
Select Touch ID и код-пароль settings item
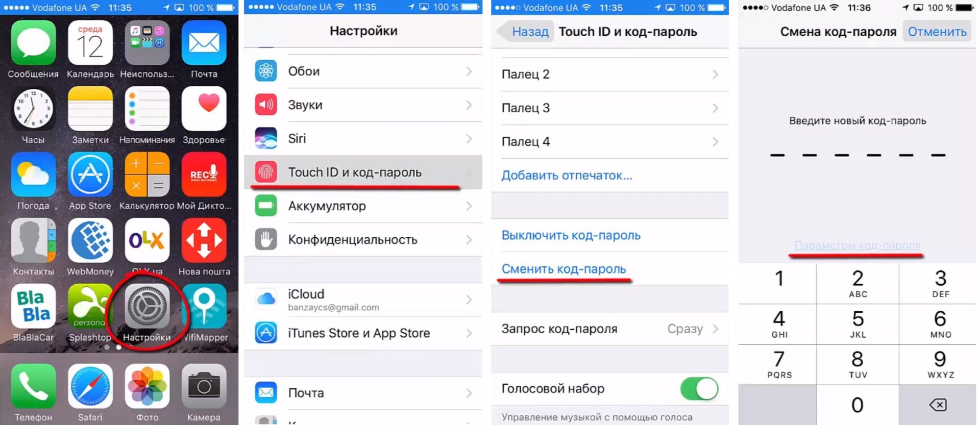(363, 172)
